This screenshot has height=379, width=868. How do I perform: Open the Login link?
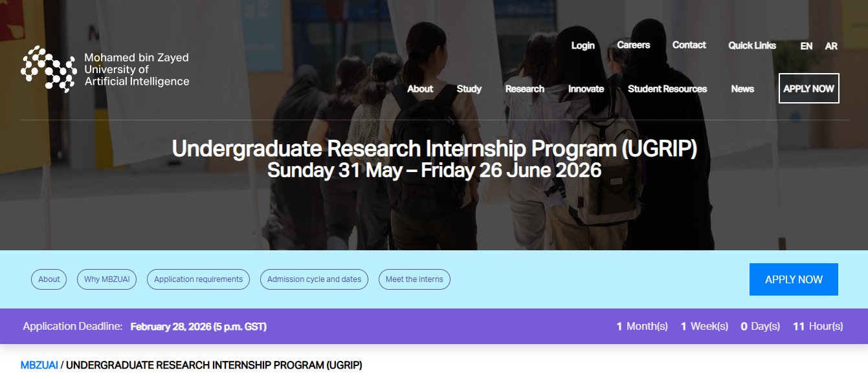(583, 45)
